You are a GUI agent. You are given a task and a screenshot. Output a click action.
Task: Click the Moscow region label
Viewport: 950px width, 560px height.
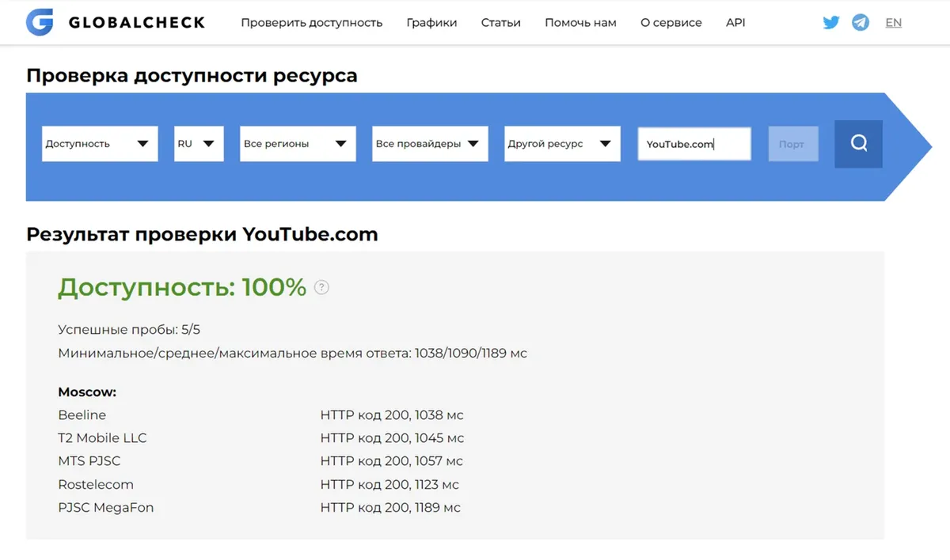pyautogui.click(x=87, y=392)
